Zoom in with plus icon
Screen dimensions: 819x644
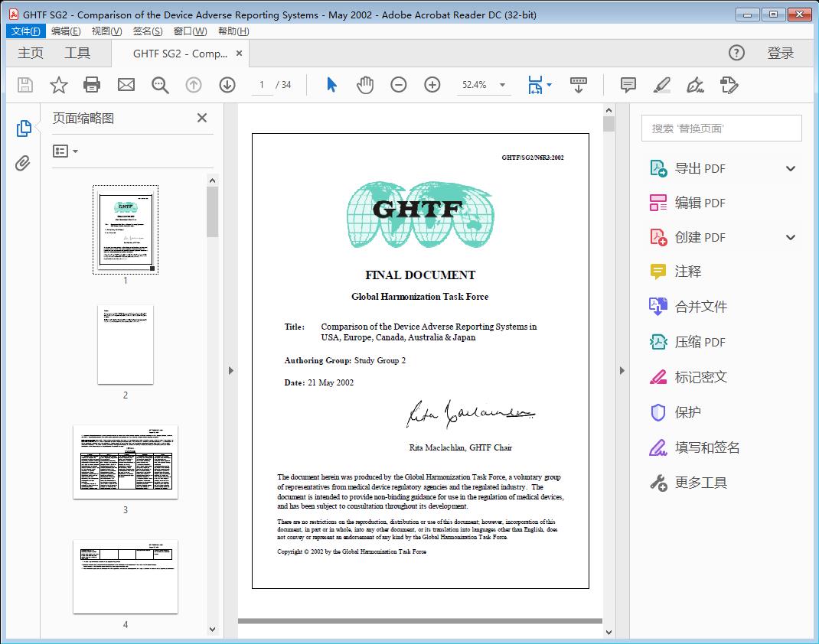pyautogui.click(x=432, y=85)
